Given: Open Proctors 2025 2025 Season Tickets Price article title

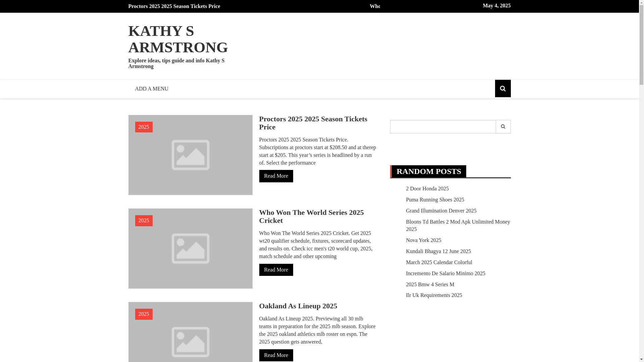Looking at the screenshot, I should coord(313,123).
